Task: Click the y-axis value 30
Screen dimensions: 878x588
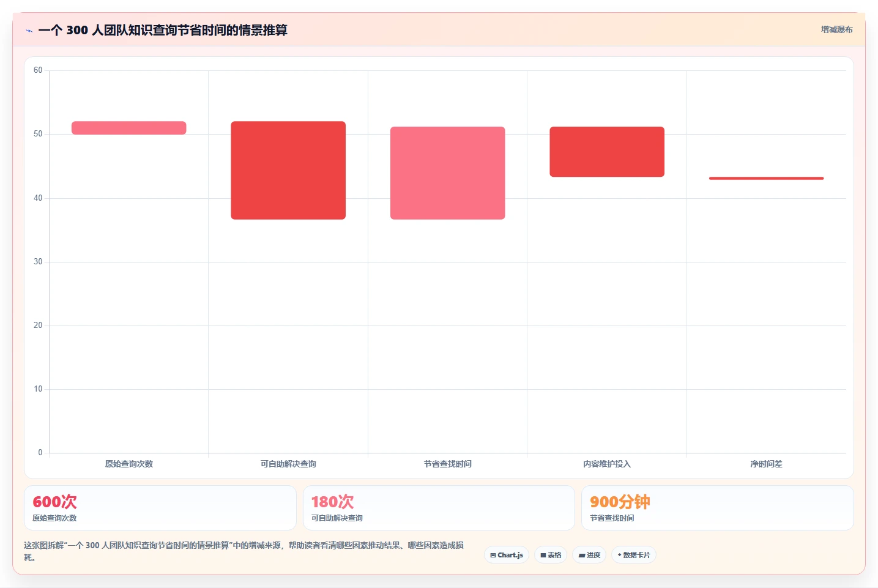Action: [x=38, y=262]
